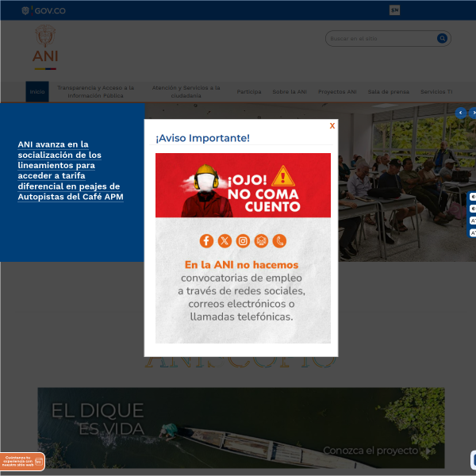Click the Instagram icon in the notice
The height and width of the screenshot is (476, 476).
pos(243,241)
